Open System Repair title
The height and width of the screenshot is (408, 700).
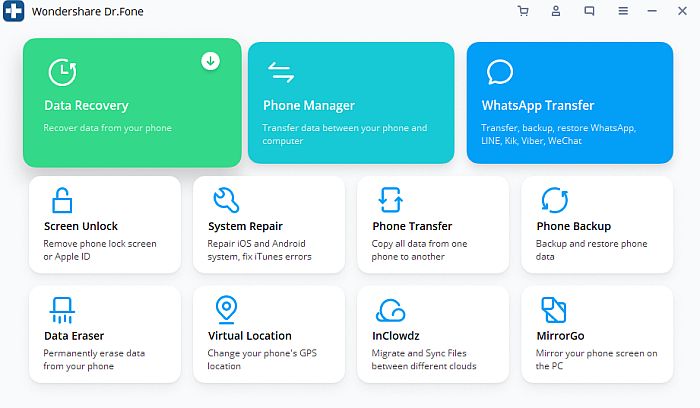(245, 226)
